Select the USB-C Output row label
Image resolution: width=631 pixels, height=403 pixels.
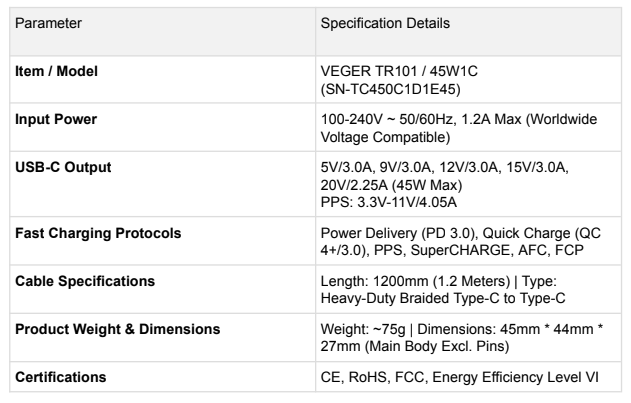pyautogui.click(x=63, y=167)
